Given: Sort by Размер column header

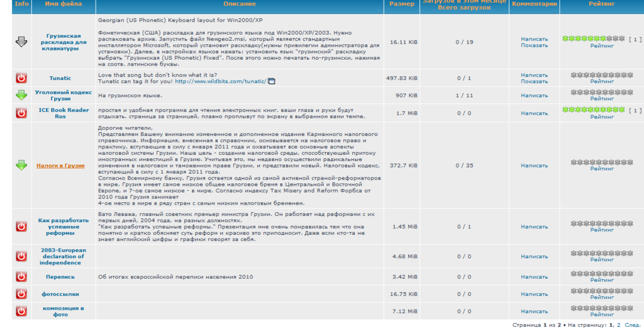Looking at the screenshot, I should pyautogui.click(x=402, y=4).
